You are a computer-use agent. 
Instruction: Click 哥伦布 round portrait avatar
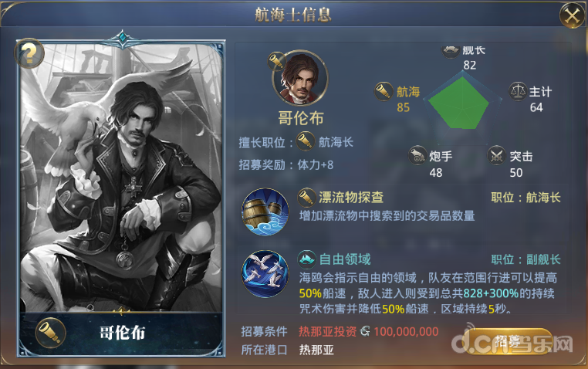pyautogui.click(x=300, y=79)
